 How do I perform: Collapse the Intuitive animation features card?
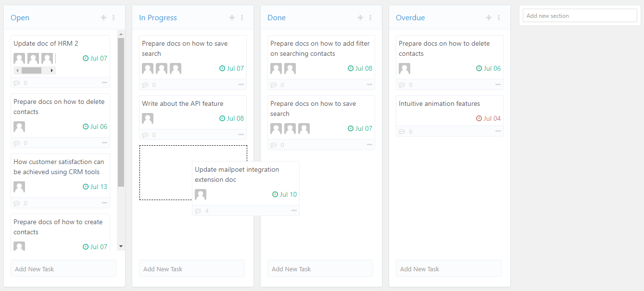[x=498, y=131]
